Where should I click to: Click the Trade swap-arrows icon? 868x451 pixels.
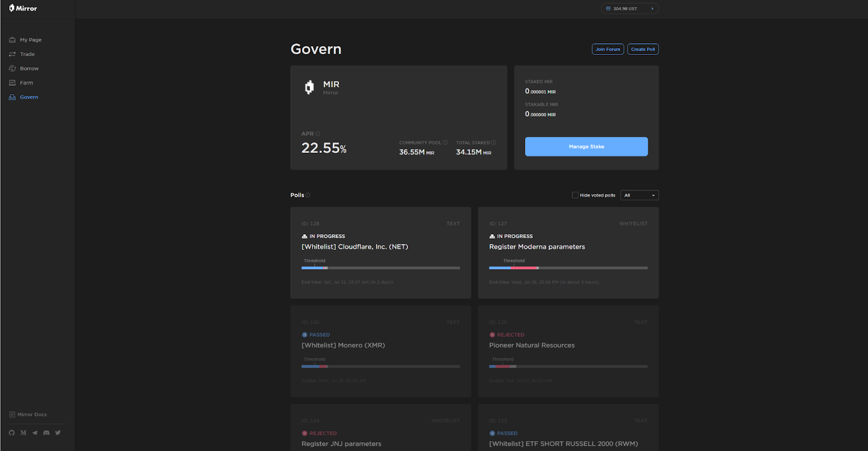(x=12, y=54)
